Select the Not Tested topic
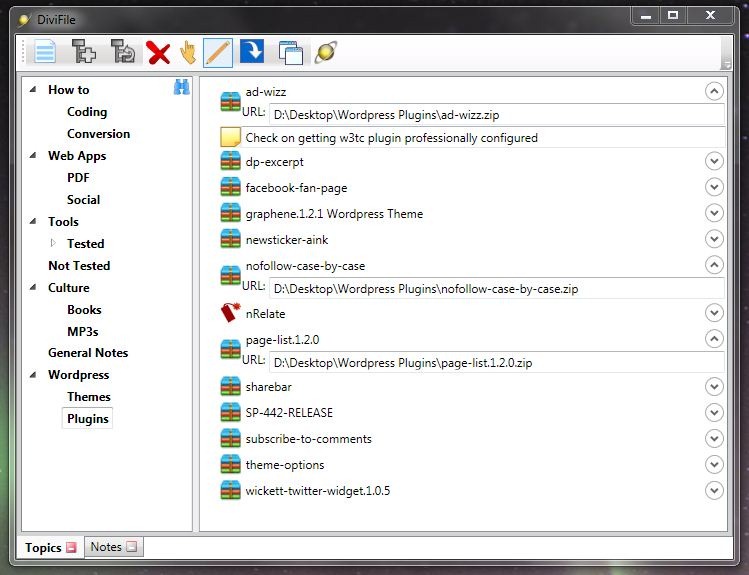 (79, 266)
